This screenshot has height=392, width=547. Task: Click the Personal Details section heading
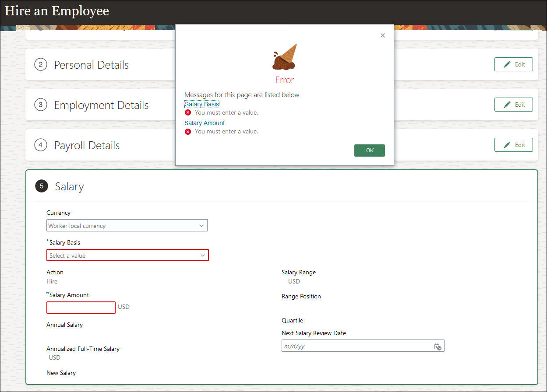[x=92, y=65]
